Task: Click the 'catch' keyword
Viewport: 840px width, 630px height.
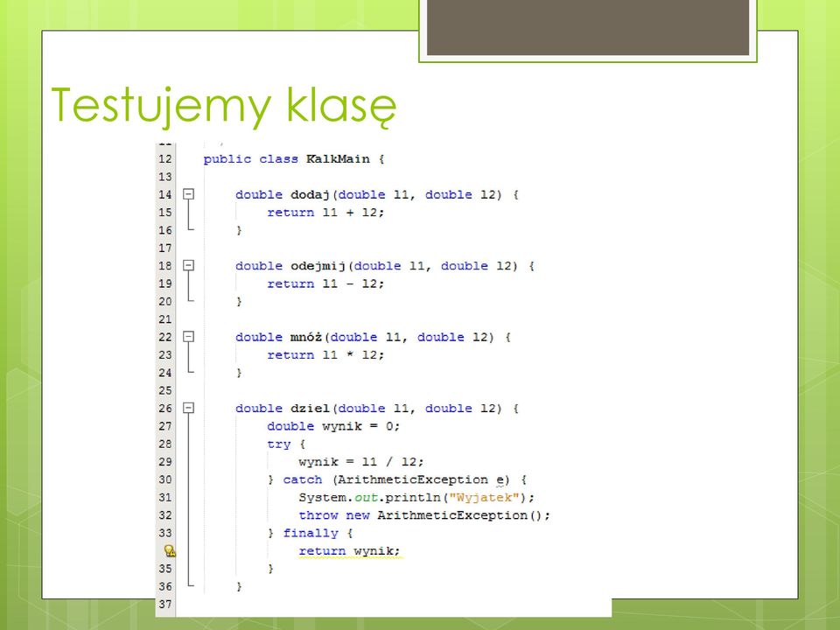Action: [303, 479]
